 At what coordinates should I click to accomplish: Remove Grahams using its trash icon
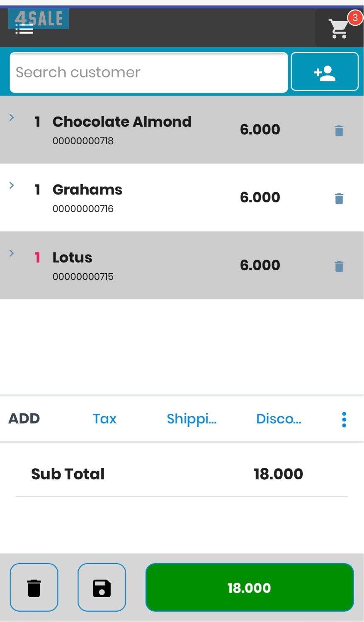point(339,199)
